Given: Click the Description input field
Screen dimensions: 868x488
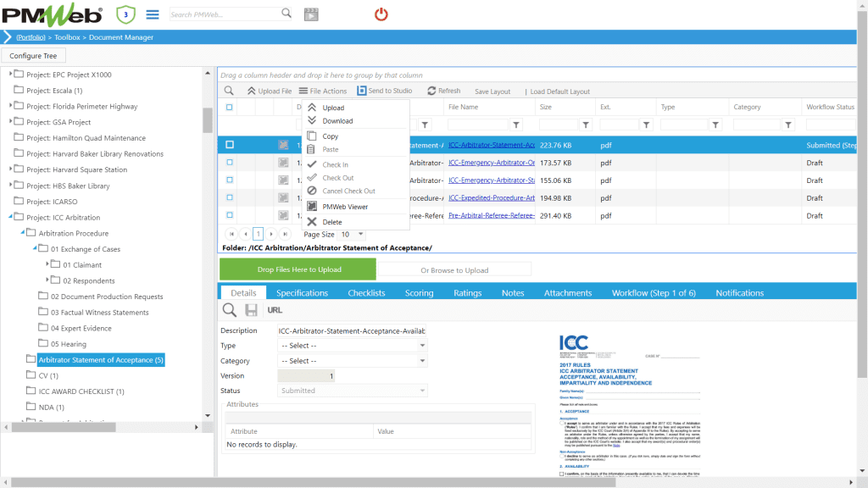Looking at the screenshot, I should coord(352,331).
